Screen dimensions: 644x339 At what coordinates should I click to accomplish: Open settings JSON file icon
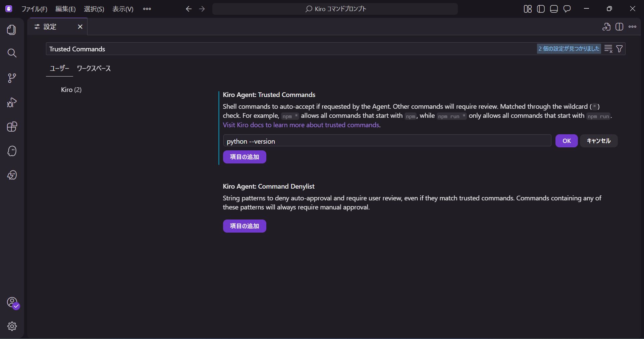606,27
